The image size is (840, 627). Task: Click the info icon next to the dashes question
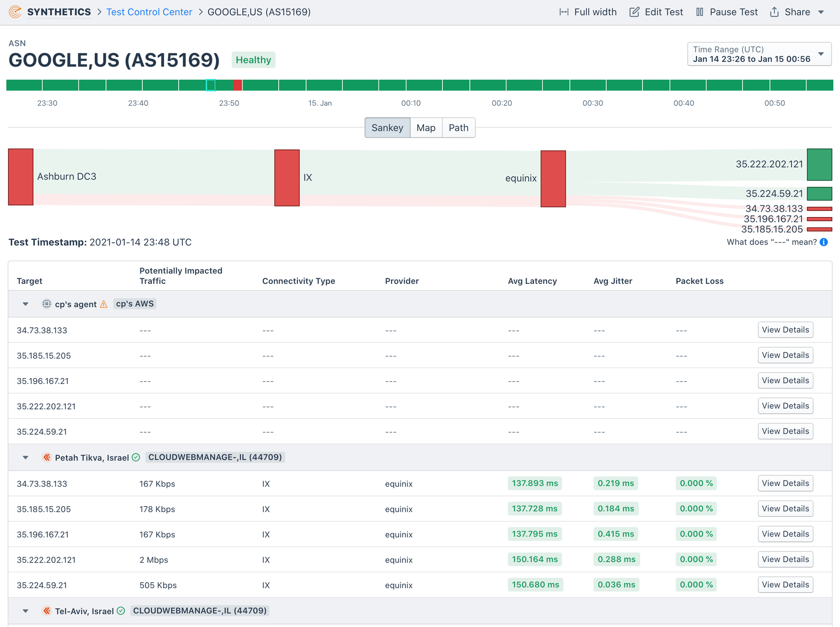(824, 242)
